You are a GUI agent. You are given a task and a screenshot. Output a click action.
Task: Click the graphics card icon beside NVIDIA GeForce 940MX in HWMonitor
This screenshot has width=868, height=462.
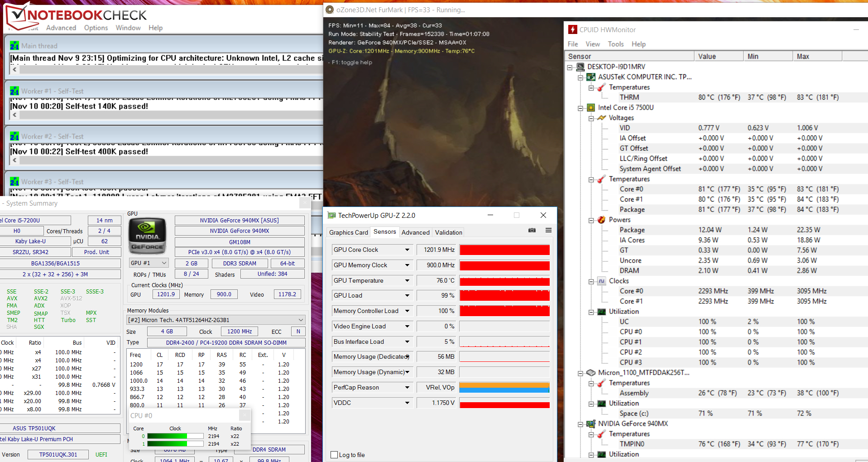tap(591, 424)
